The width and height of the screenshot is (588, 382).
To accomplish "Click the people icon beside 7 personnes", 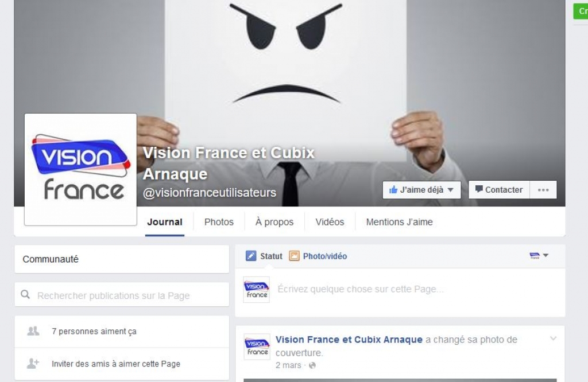I will [33, 331].
